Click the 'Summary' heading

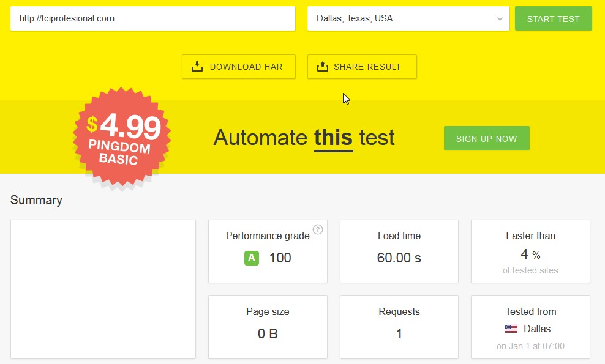coord(36,200)
